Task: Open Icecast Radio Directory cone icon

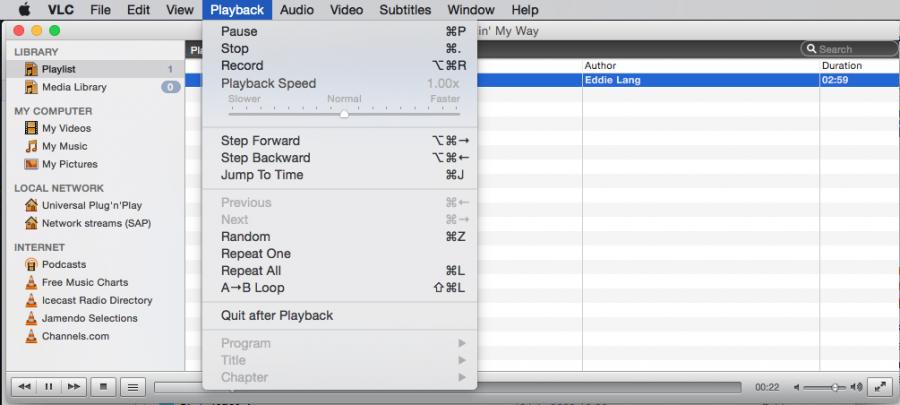Action: tap(31, 300)
